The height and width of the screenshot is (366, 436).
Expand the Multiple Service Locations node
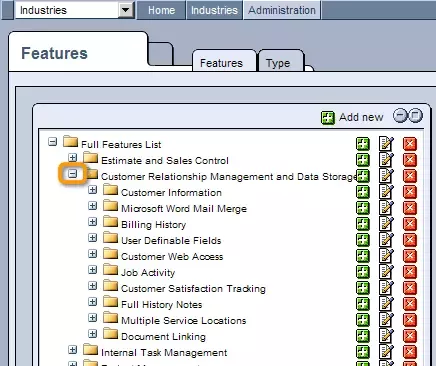coord(93,317)
